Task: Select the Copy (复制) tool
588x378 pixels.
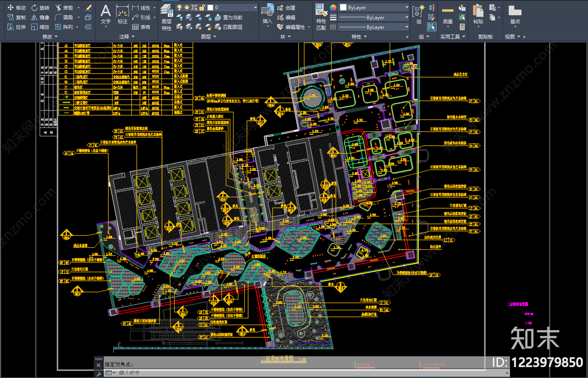Action: coord(16,17)
